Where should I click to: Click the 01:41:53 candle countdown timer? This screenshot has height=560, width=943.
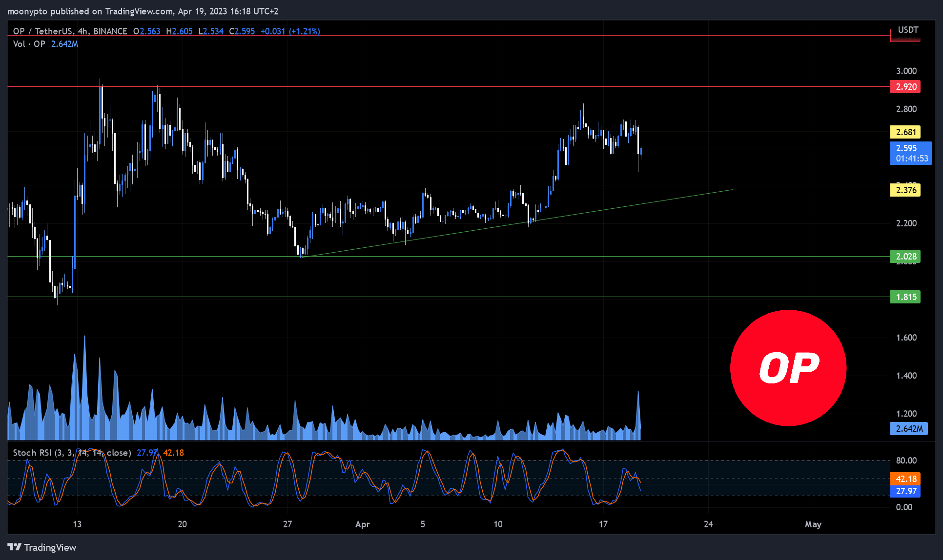(x=912, y=159)
